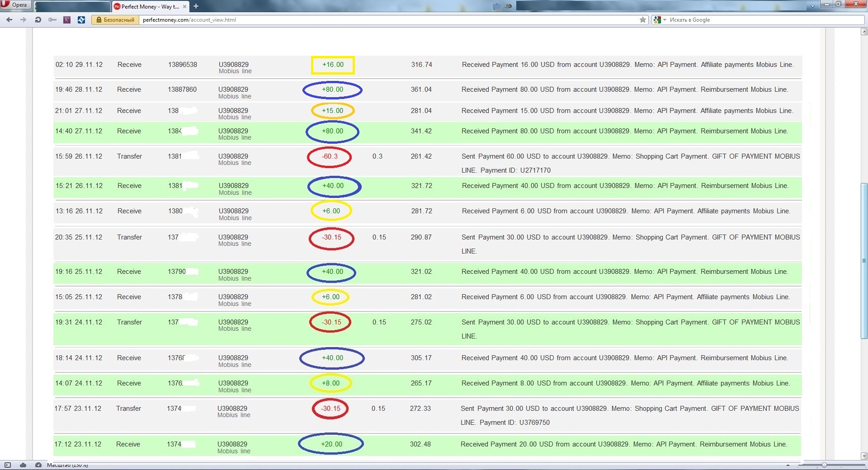Toggle the panel button in status bar
868x470 pixels.
pyautogui.click(x=8, y=465)
